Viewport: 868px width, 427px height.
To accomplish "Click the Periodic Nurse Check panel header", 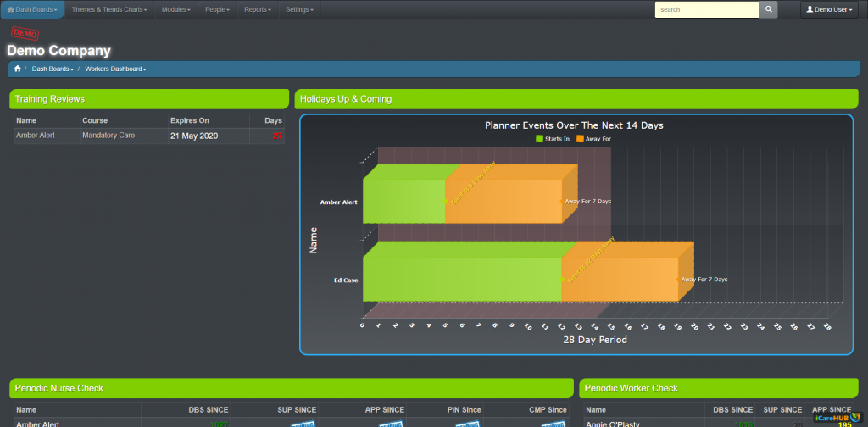I will pyautogui.click(x=292, y=388).
